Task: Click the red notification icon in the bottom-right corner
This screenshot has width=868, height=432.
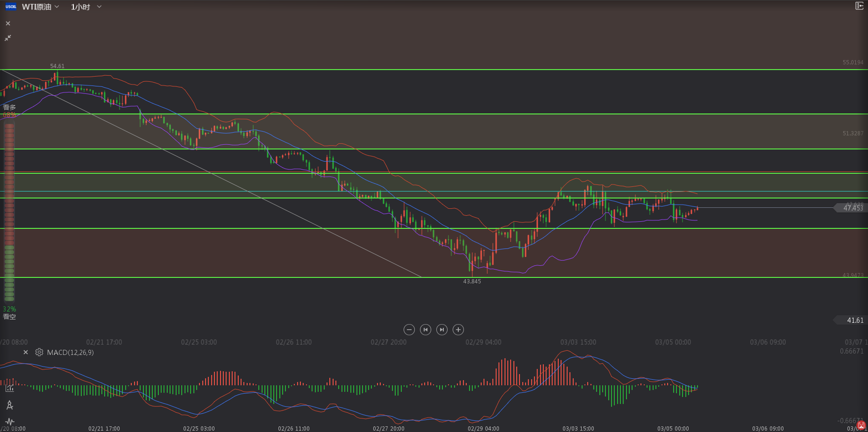Action: point(861,425)
